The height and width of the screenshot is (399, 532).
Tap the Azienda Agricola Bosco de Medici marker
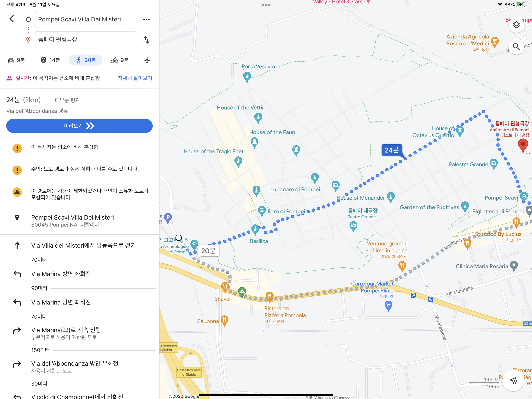pyautogui.click(x=494, y=42)
